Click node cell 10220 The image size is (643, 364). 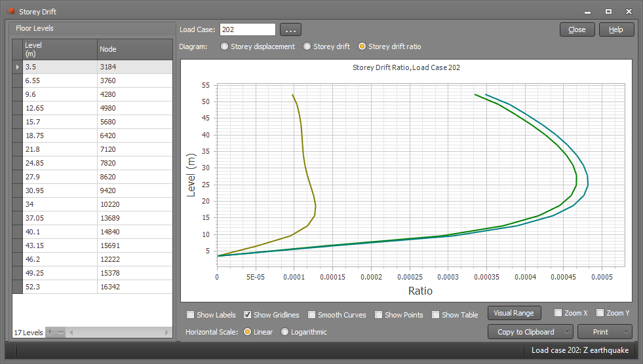[135, 204]
